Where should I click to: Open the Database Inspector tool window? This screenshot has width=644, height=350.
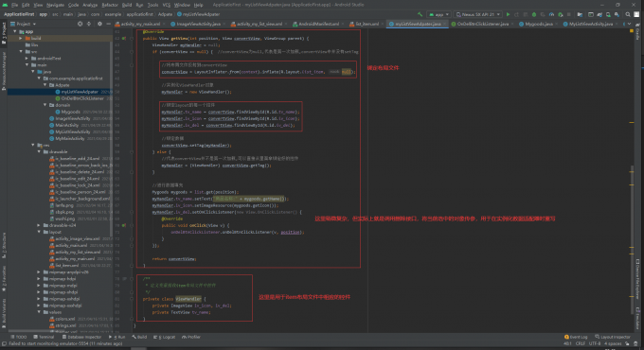point(81,337)
